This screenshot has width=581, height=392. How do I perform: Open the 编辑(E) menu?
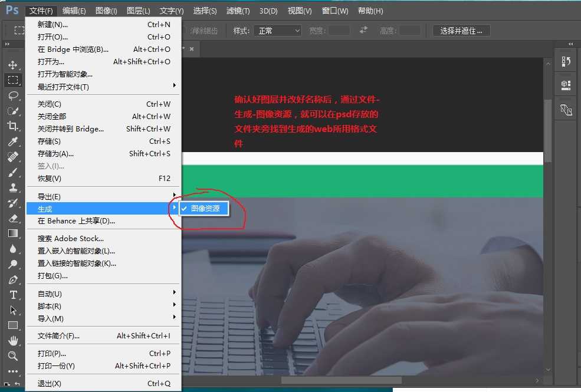pos(74,11)
